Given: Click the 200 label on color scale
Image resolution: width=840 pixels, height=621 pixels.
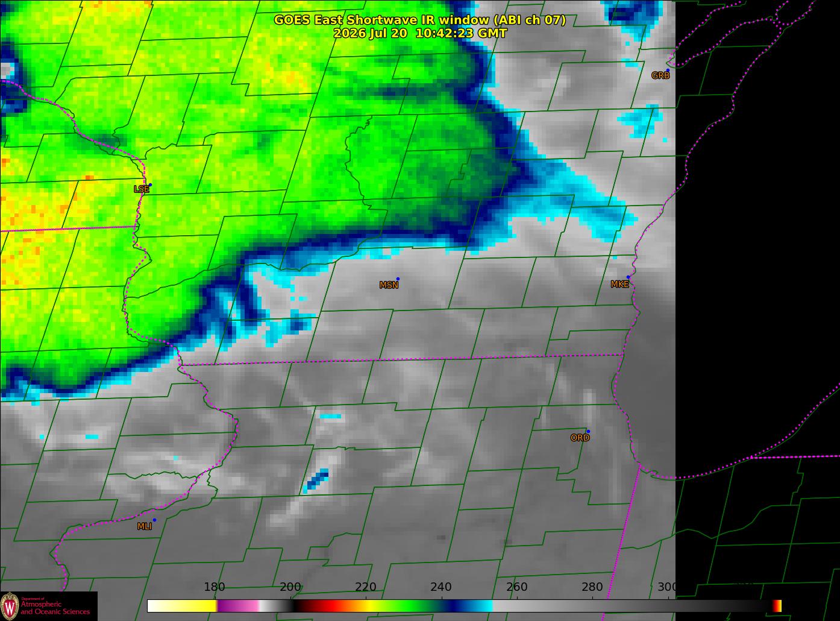Looking at the screenshot, I should point(290,587).
